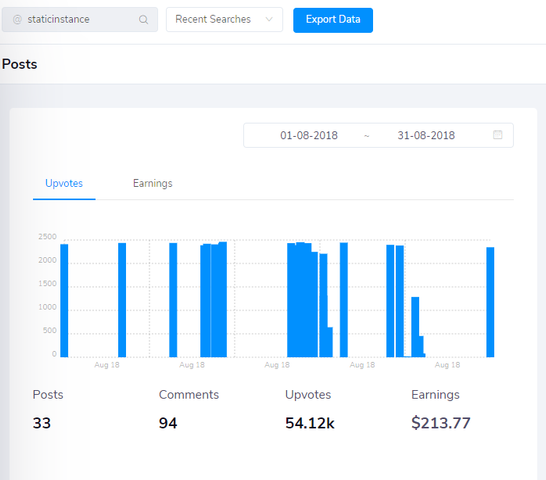Open the Recent Searches dropdown
The image size is (546, 480).
tap(224, 20)
